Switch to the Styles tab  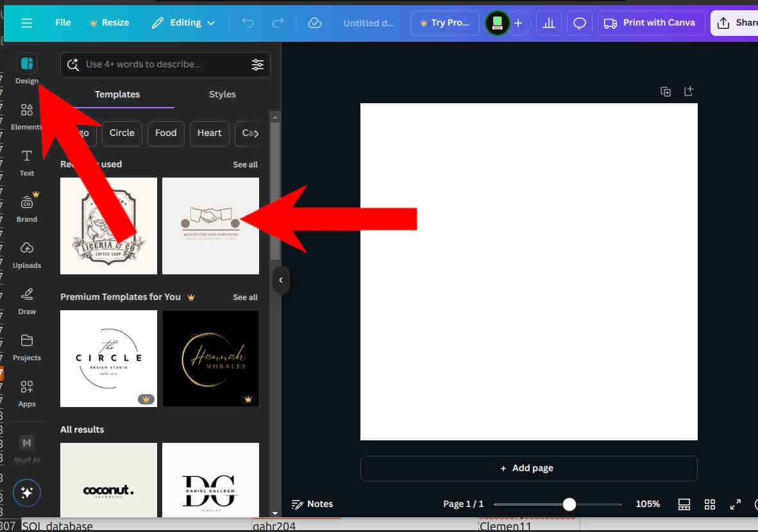[x=222, y=94]
